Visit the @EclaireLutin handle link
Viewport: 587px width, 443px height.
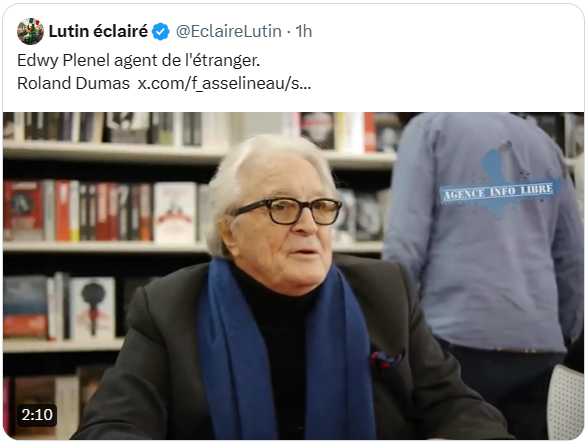[228, 31]
